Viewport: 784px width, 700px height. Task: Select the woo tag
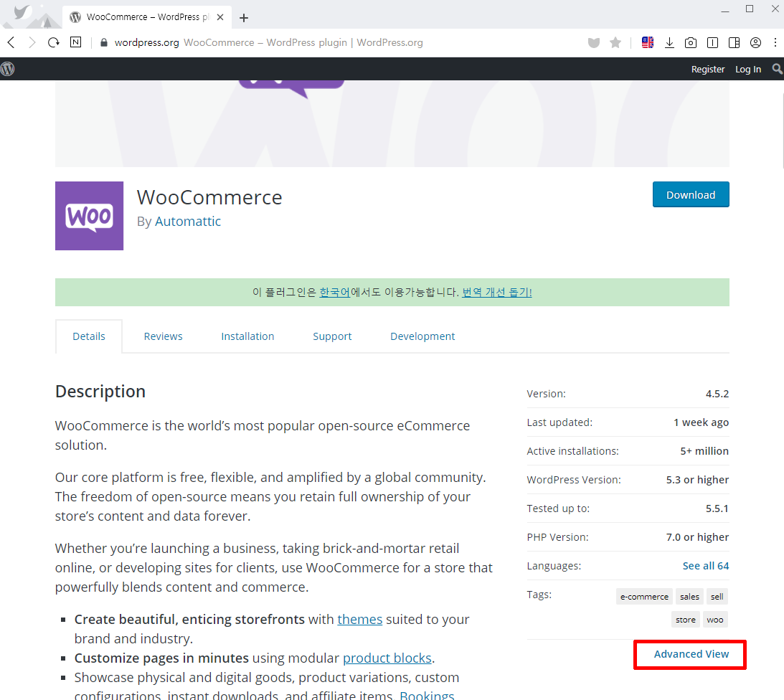point(715,620)
